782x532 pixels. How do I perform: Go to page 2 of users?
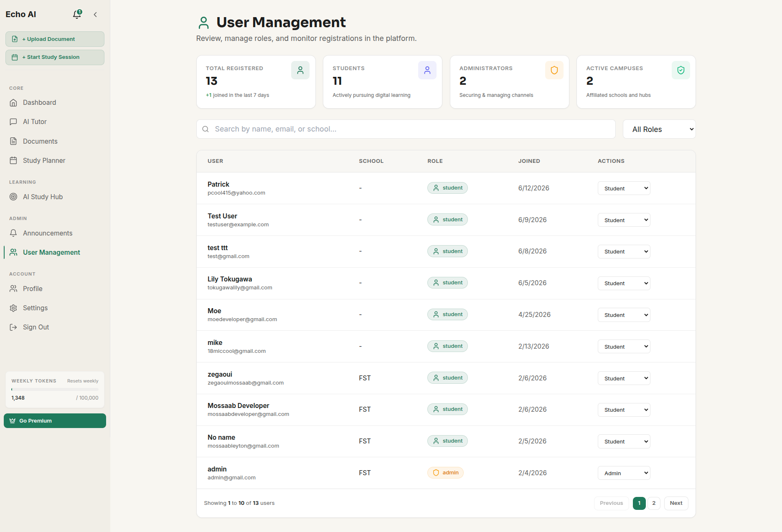click(x=654, y=503)
